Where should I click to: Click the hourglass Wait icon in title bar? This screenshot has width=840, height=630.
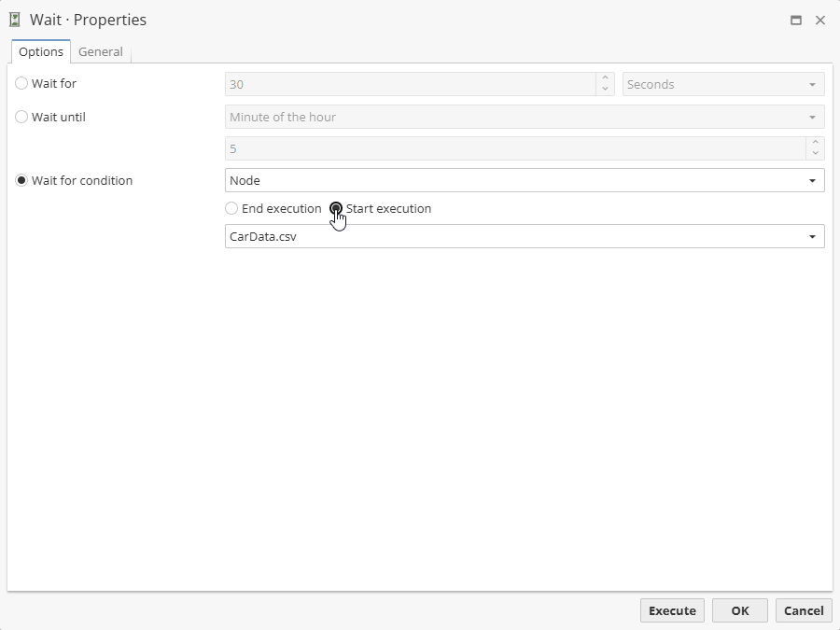(x=15, y=20)
